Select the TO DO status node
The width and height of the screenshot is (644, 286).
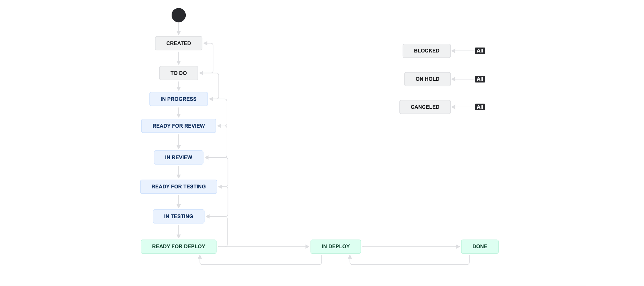point(179,73)
